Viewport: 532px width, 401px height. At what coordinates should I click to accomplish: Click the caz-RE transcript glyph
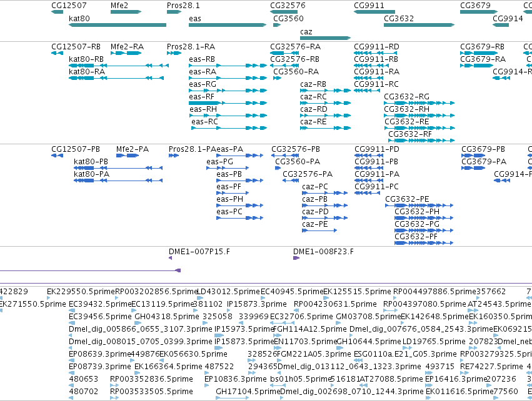coord(325,128)
